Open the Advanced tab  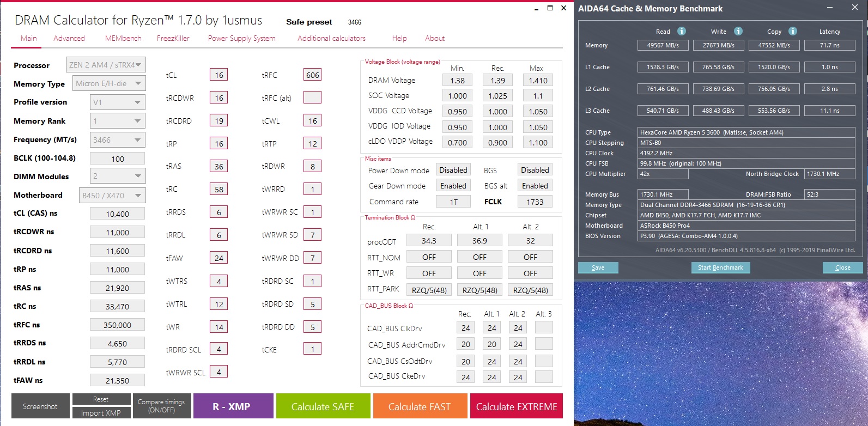tap(69, 38)
